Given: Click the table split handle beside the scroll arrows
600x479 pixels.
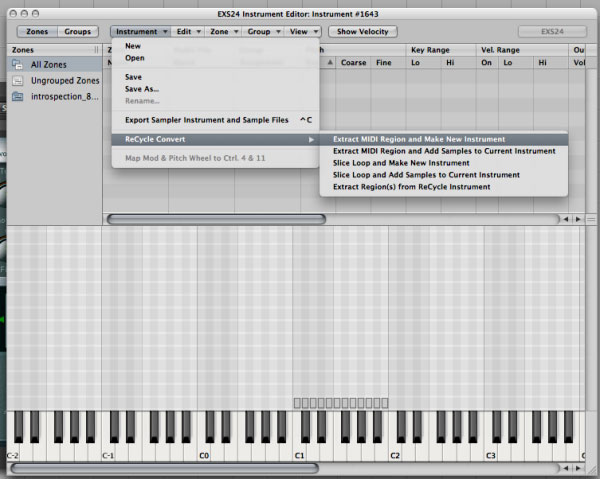Looking at the screenshot, I should click(591, 219).
